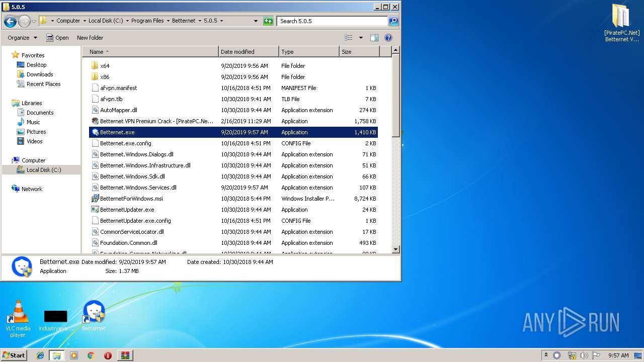Expand the dropdown arrow after Computer breadcrumb
This screenshot has width=644, height=362.
pos(85,21)
